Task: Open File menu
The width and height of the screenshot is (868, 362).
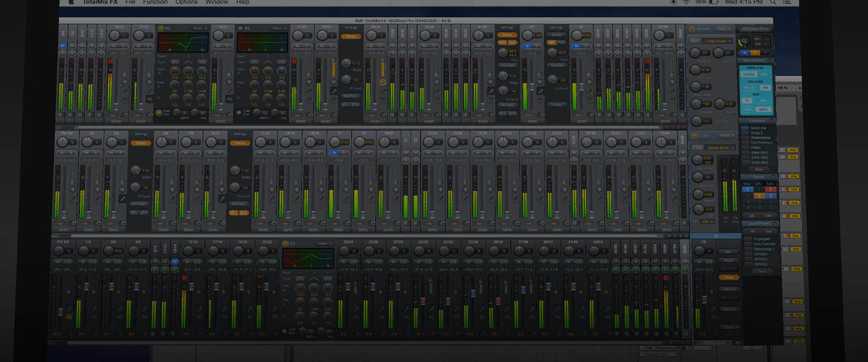Action: [130, 2]
